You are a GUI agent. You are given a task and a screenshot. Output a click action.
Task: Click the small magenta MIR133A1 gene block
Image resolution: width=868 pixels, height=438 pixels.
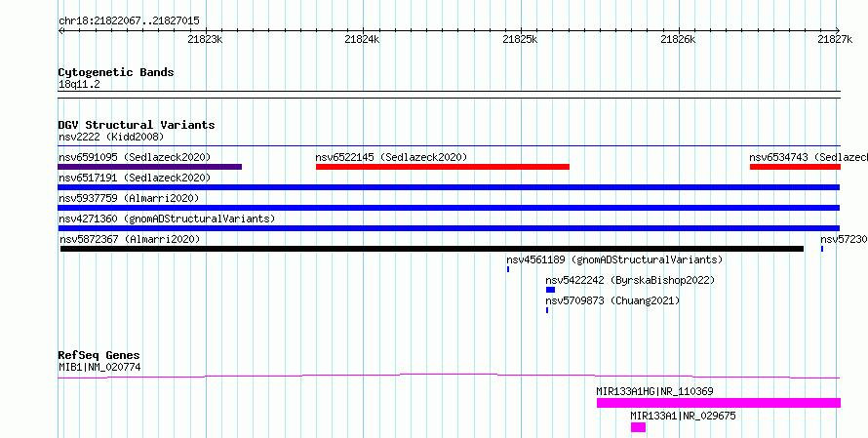tap(638, 427)
